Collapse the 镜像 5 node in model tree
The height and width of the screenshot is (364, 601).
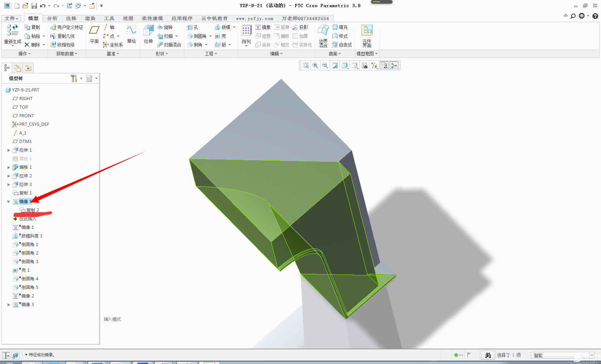[9, 202]
